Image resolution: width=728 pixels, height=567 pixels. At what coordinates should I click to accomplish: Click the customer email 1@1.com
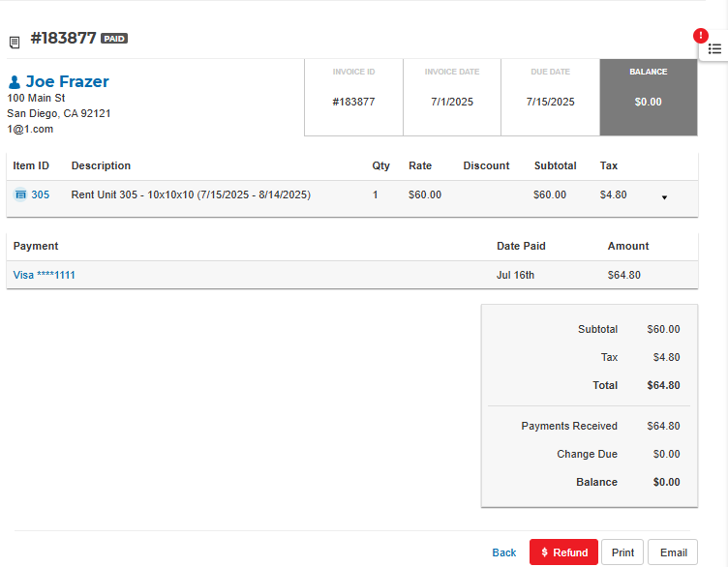30,129
